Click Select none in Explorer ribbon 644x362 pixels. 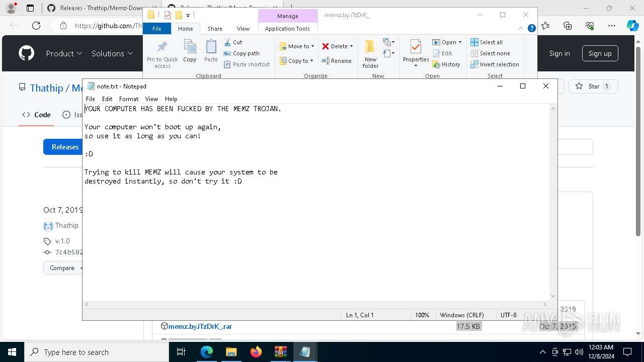[x=490, y=53]
